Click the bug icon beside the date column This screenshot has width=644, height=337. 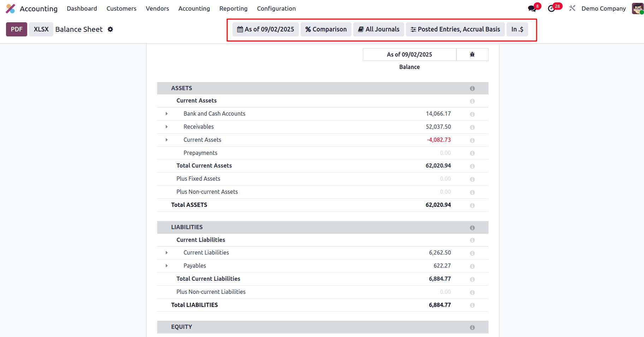(472, 54)
